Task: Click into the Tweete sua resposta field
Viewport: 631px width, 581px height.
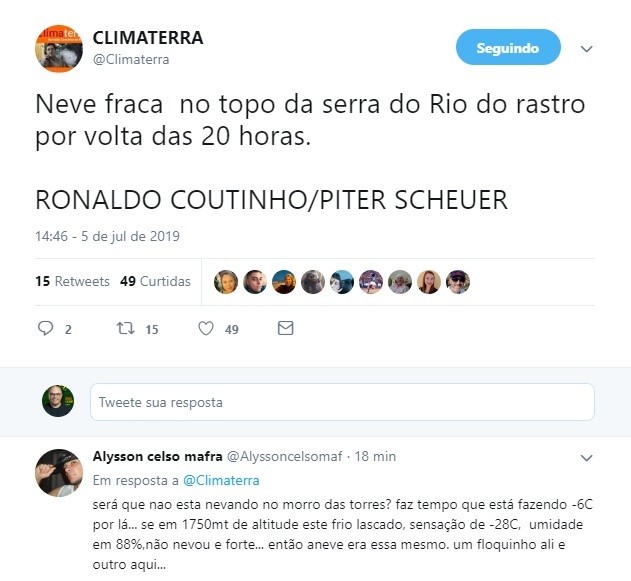Action: click(x=342, y=402)
